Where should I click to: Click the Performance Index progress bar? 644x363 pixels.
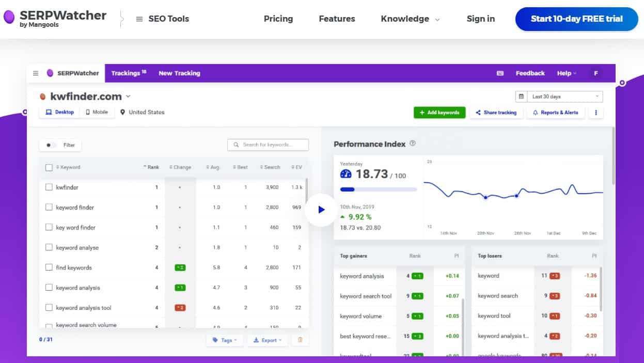378,190
